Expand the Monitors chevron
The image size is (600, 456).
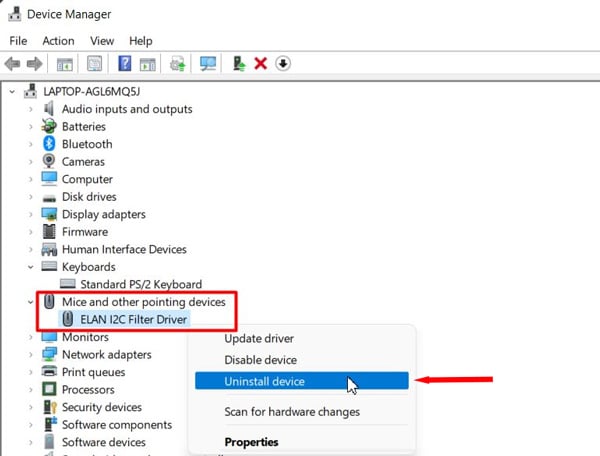point(31,337)
